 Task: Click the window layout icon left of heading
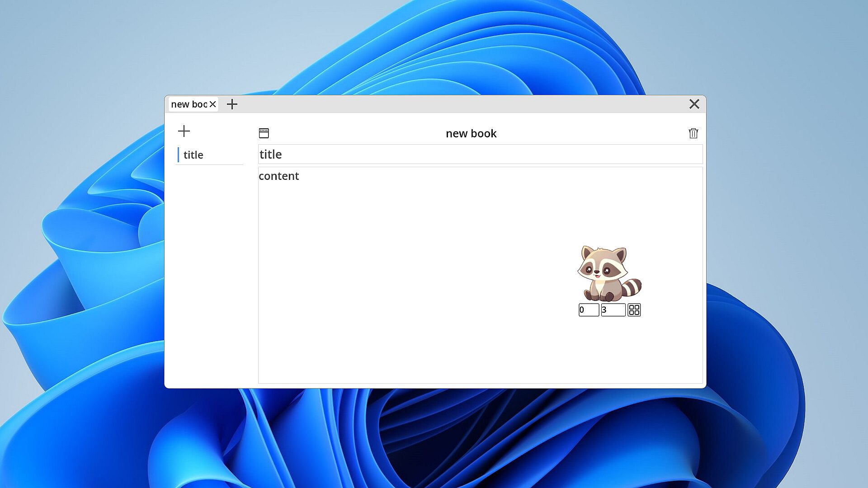[x=264, y=133]
